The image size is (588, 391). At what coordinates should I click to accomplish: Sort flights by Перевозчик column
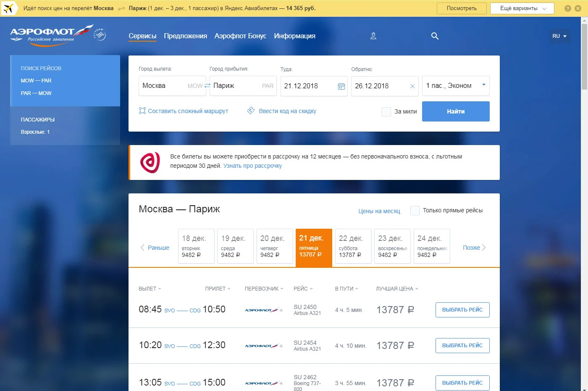point(264,289)
